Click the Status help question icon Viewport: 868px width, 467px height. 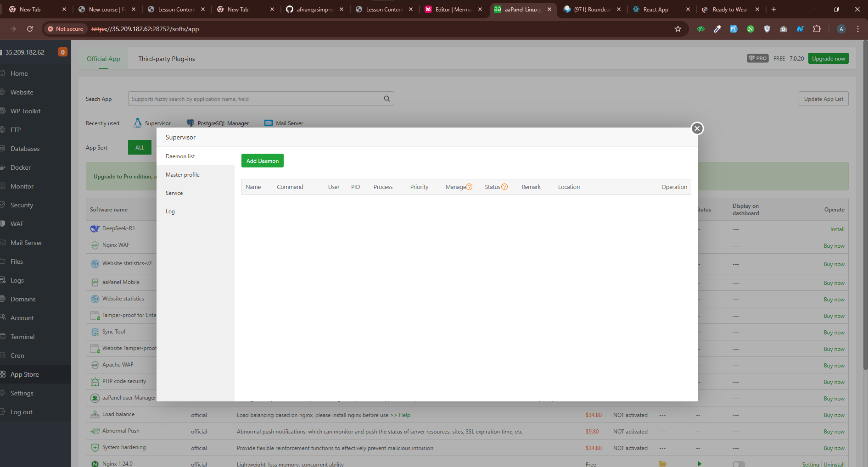[504, 187]
